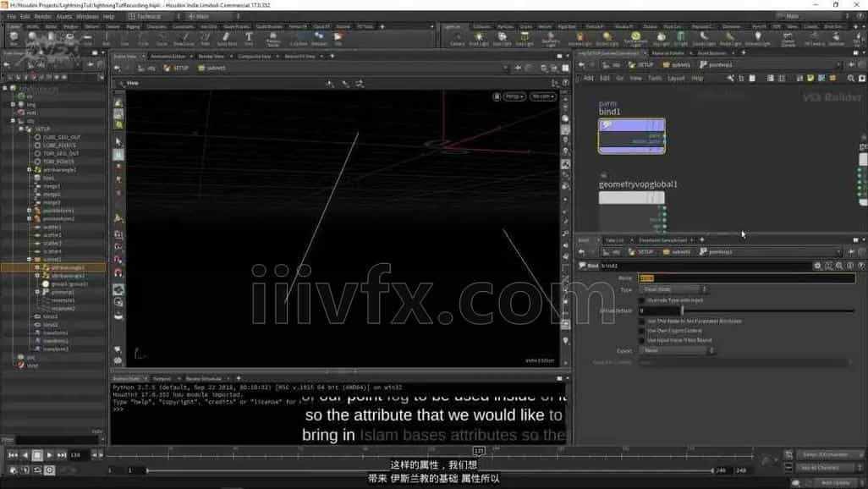868x489 pixels.
Task: Open the Help menu in main menubar
Action: point(108,17)
